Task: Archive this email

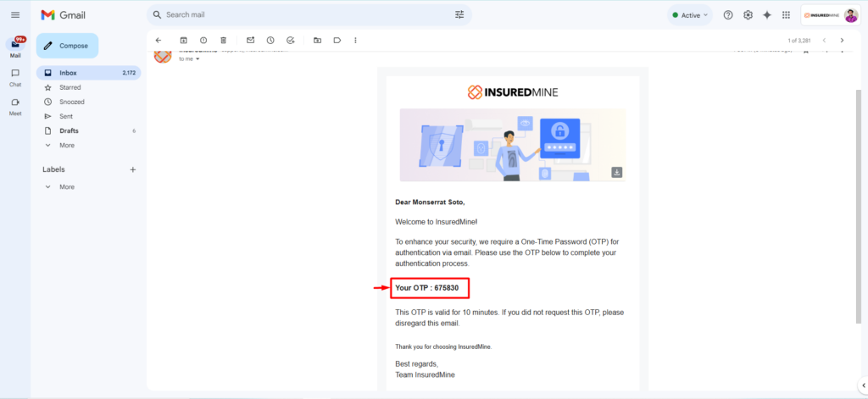Action: [x=183, y=41]
